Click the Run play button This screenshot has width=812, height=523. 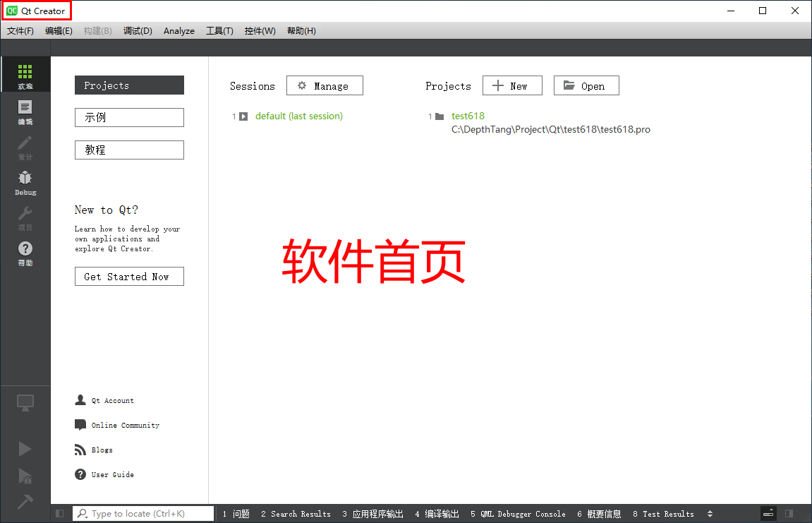[25, 449]
